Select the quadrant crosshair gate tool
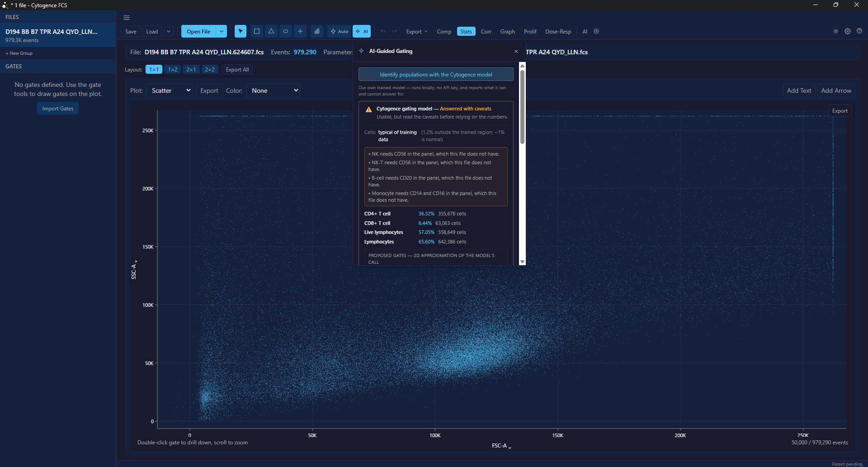The image size is (868, 467). tap(300, 31)
